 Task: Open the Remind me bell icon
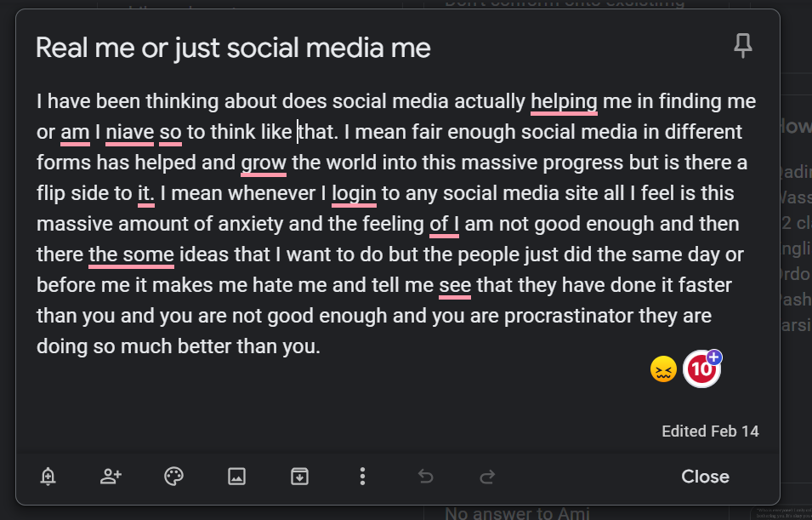coord(48,476)
